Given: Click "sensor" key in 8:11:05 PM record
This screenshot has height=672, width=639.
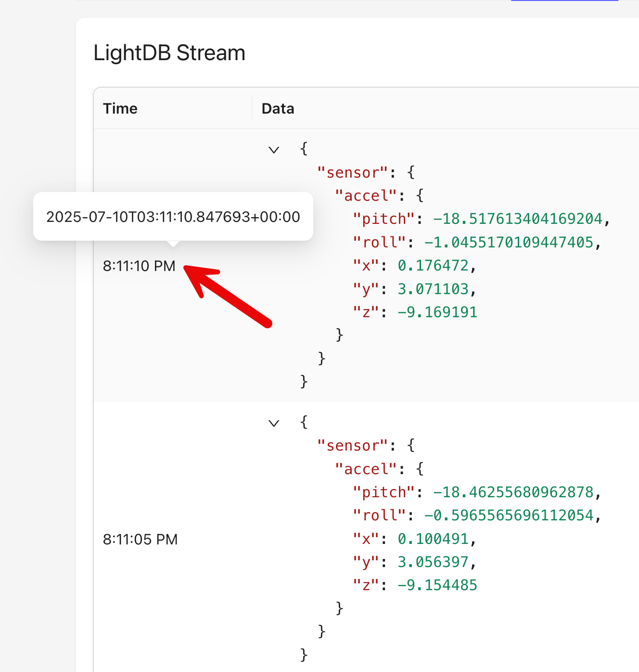Looking at the screenshot, I should [352, 446].
